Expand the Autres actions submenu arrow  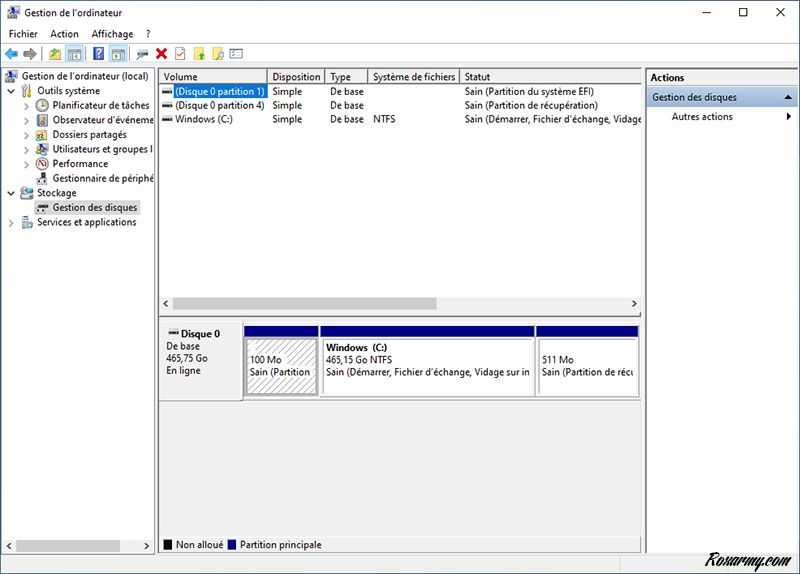pos(789,117)
